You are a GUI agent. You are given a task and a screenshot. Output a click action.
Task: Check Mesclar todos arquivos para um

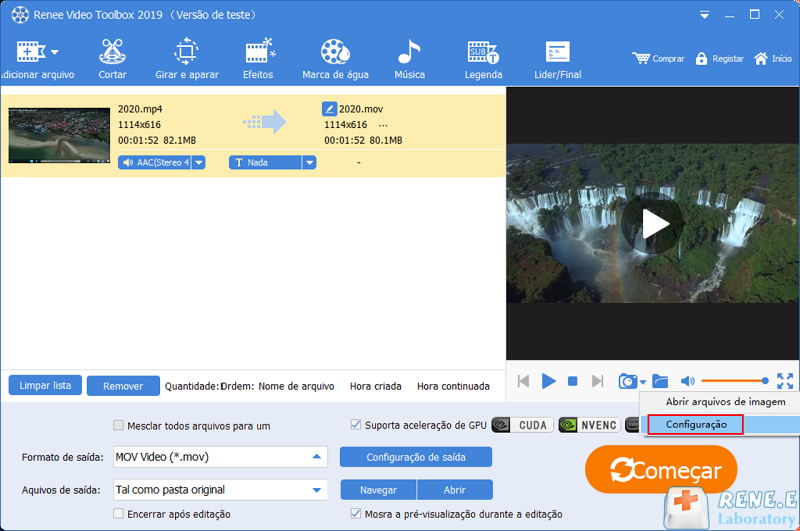click(118, 425)
